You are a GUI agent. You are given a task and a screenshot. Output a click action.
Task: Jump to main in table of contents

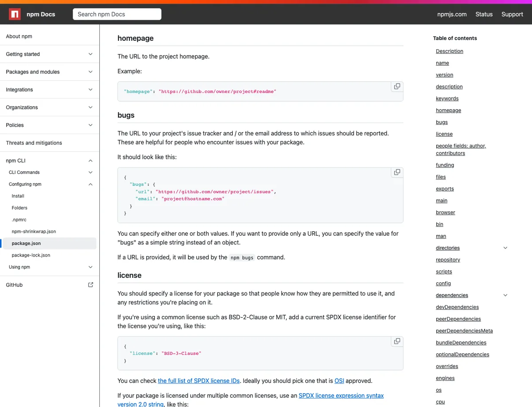point(442,201)
